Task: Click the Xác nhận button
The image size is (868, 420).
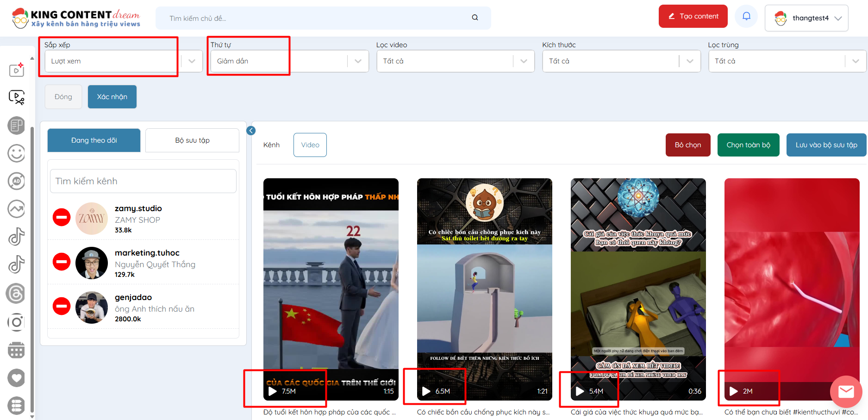Action: (112, 97)
